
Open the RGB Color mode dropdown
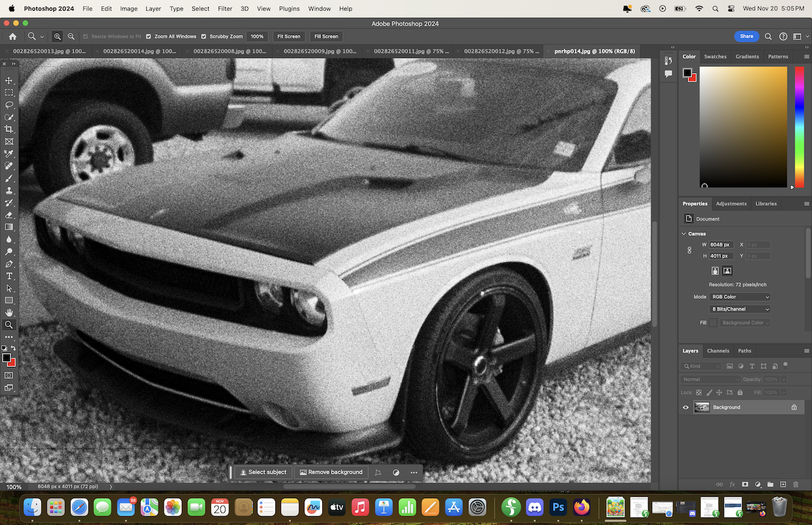(740, 297)
